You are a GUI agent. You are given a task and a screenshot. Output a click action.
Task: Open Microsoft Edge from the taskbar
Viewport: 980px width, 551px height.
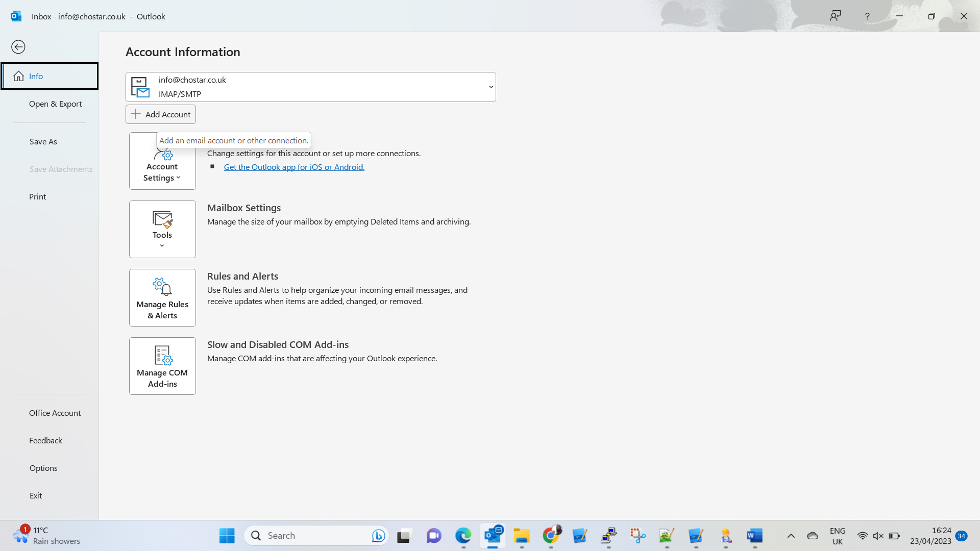(x=463, y=536)
